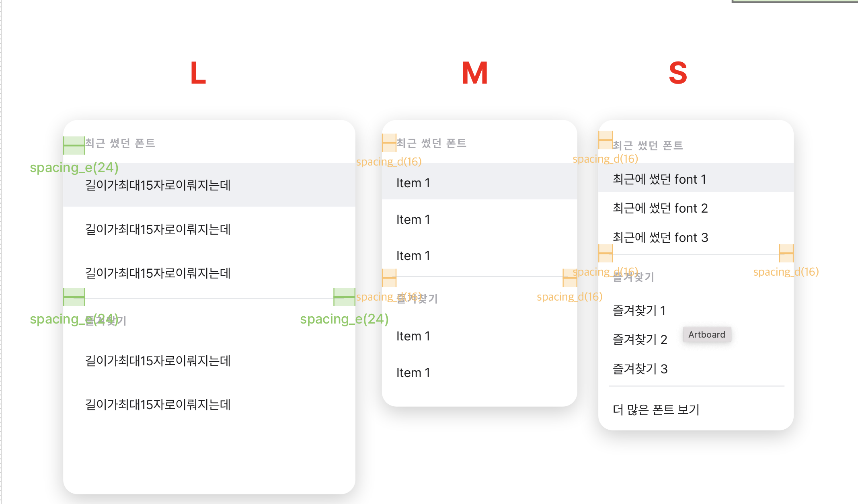
Task: Select highlighted first row in L menu
Action: (x=209, y=185)
